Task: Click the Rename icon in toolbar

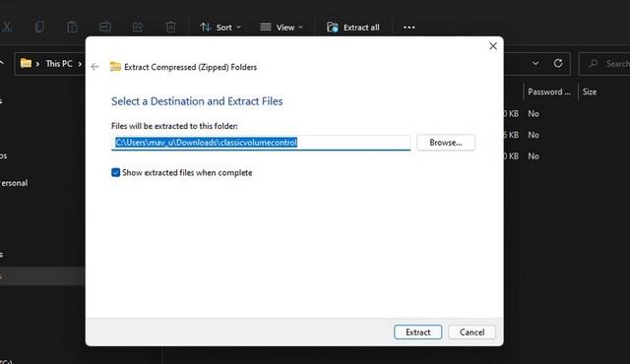Action: [x=105, y=27]
